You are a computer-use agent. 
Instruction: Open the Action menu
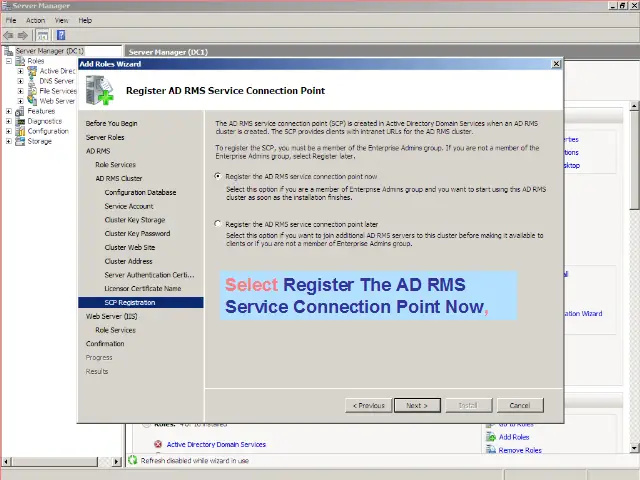36,20
